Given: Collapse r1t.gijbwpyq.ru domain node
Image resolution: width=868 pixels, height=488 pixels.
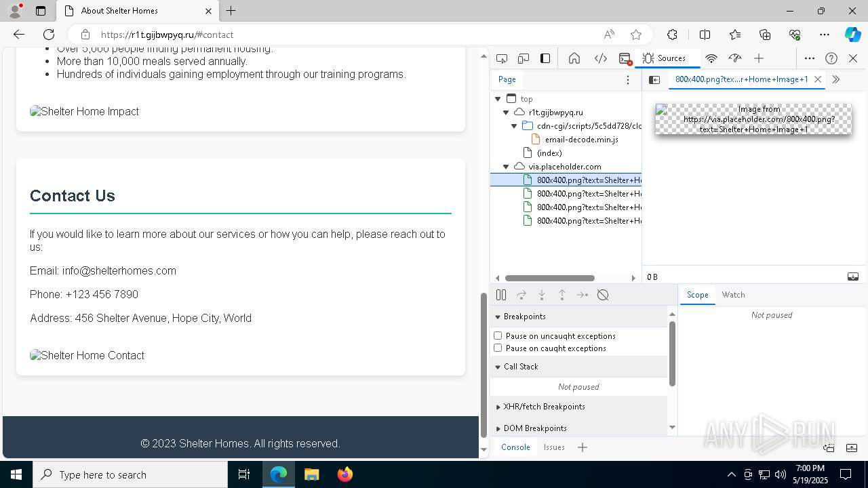Looking at the screenshot, I should [x=506, y=113].
